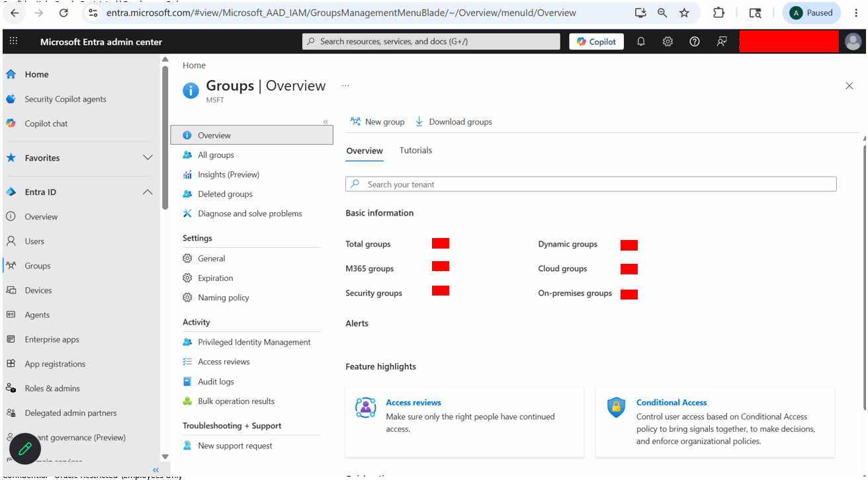Click the Paused profile button
Viewport: 868px width, 480px height.
(x=812, y=13)
